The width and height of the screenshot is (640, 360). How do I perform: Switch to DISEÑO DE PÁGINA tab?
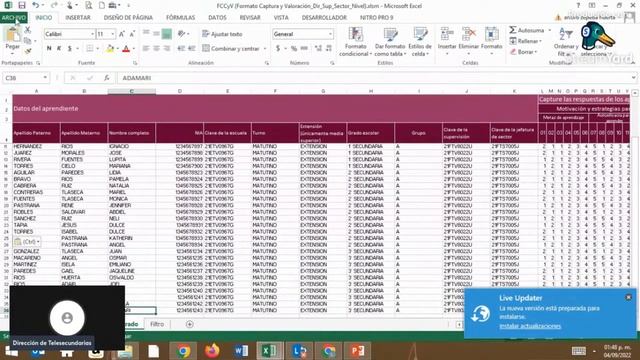(x=128, y=18)
